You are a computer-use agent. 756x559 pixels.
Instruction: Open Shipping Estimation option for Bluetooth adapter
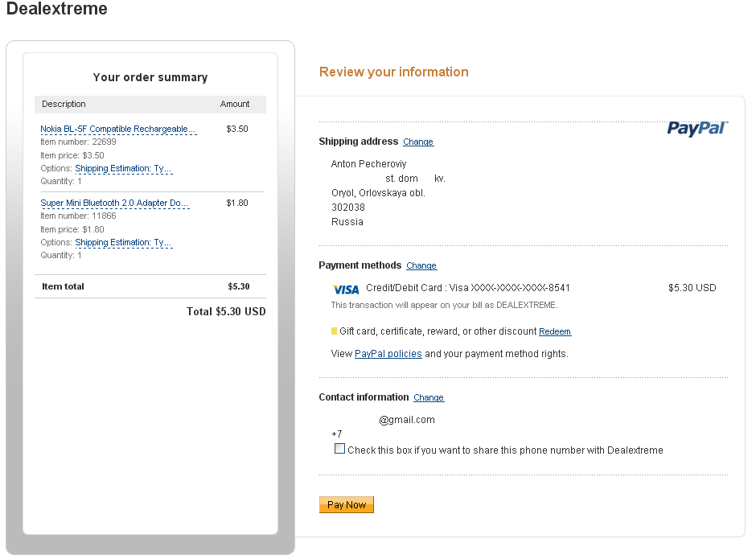[x=123, y=242]
